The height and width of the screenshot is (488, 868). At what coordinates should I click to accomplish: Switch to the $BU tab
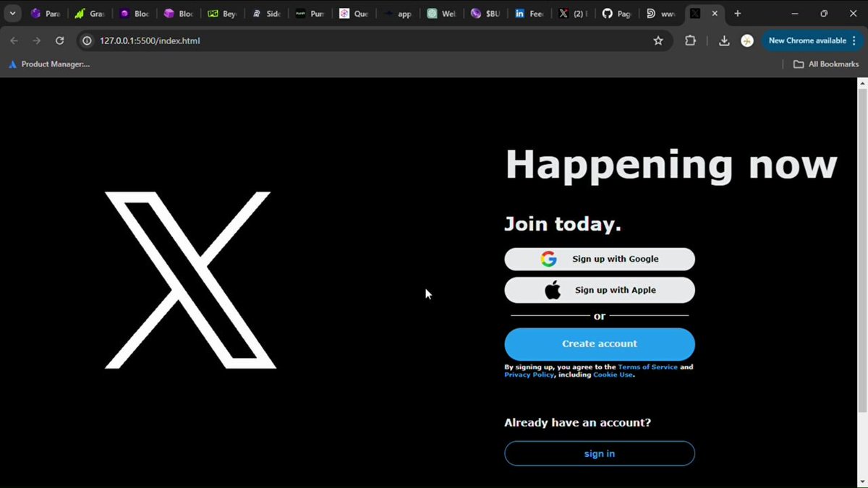[x=486, y=13]
